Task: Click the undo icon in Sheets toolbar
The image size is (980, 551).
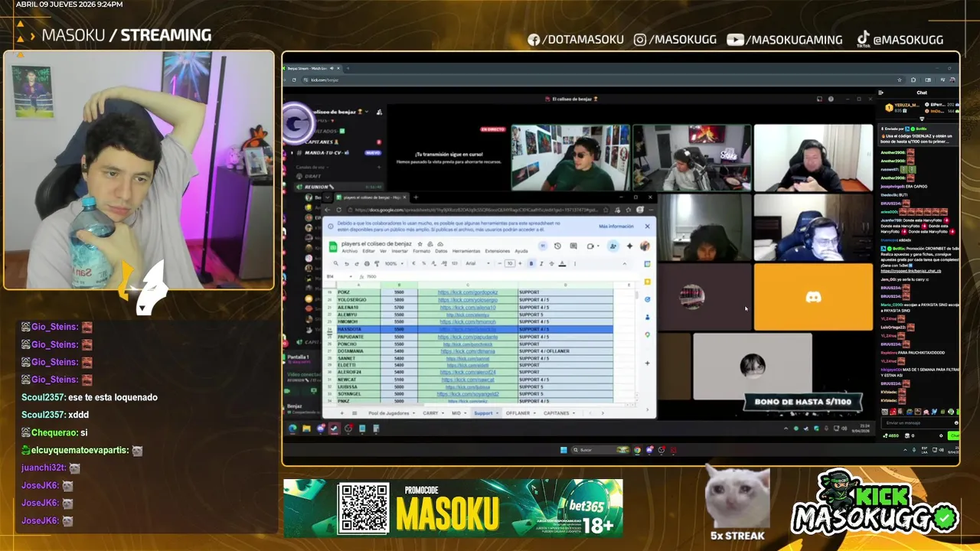Action: pyautogui.click(x=346, y=263)
